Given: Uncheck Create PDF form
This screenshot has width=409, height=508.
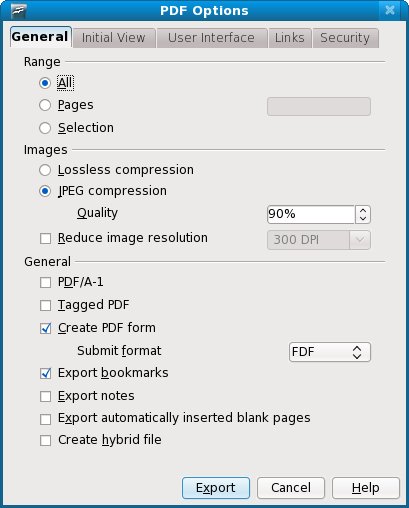Looking at the screenshot, I should click(x=45, y=328).
